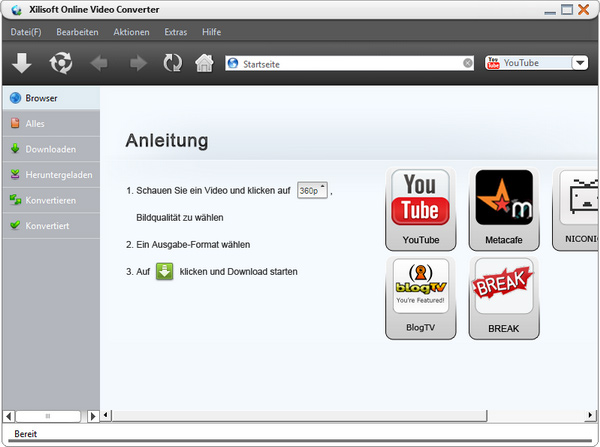The height and width of the screenshot is (447, 600).
Task: Click the text Bildqualität zu wählen
Action: point(180,217)
